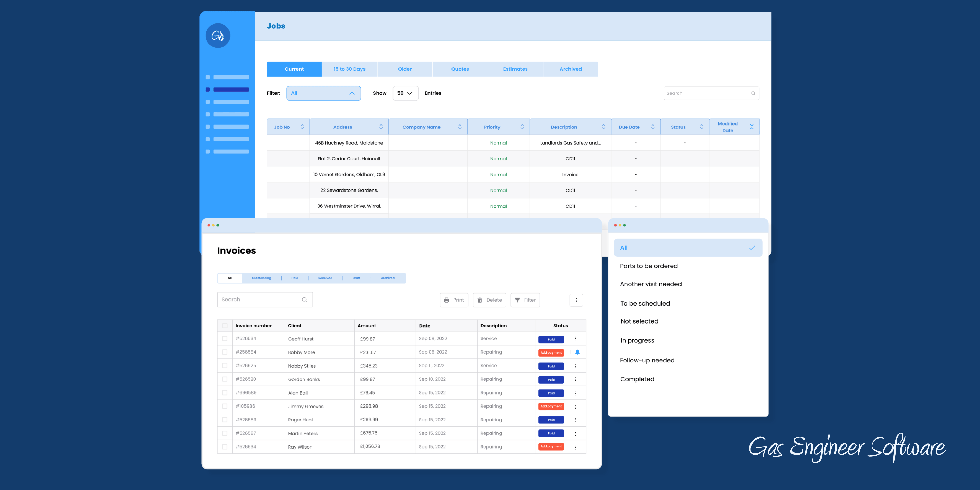Open the three-dot menu beside Filter button

click(x=576, y=300)
